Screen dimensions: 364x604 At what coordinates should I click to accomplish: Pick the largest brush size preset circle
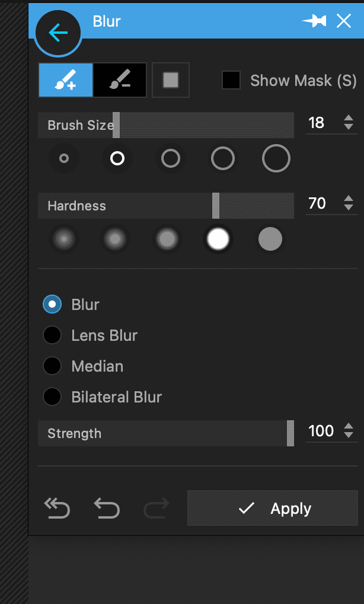tap(276, 158)
